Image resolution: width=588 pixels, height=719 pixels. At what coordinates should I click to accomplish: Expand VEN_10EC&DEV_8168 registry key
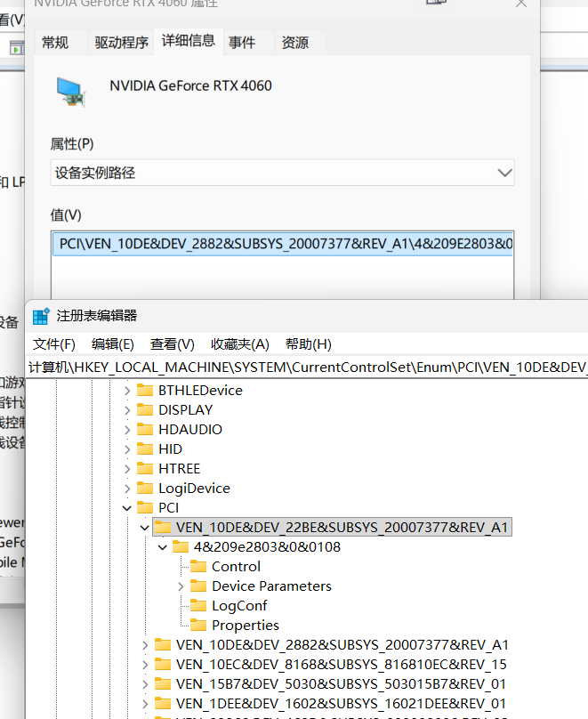[x=145, y=665]
